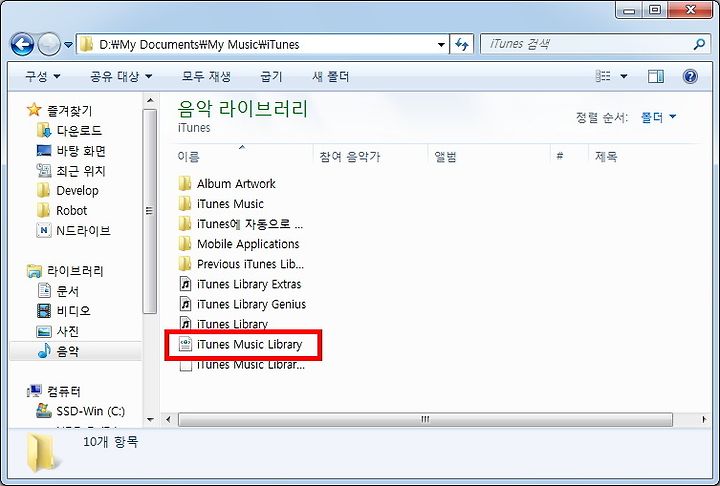Click the address path D:\My Documents\My Music\iTunes
The height and width of the screenshot is (486, 720).
click(x=199, y=45)
